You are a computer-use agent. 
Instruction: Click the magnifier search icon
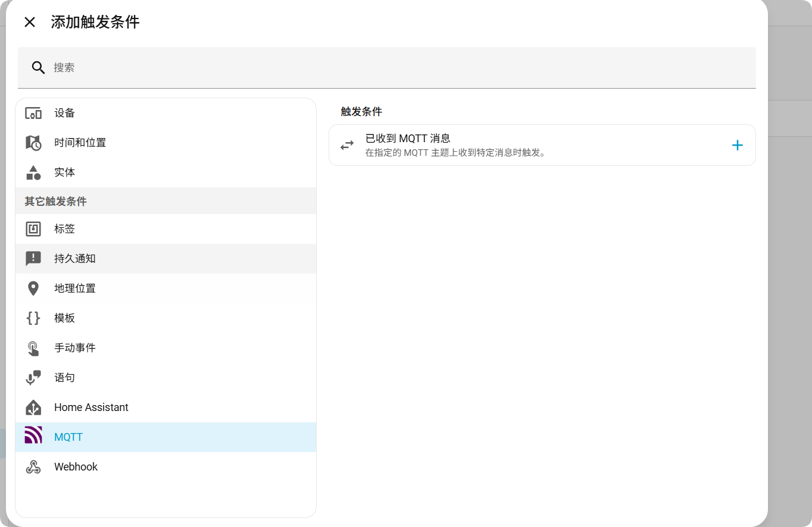coord(39,68)
